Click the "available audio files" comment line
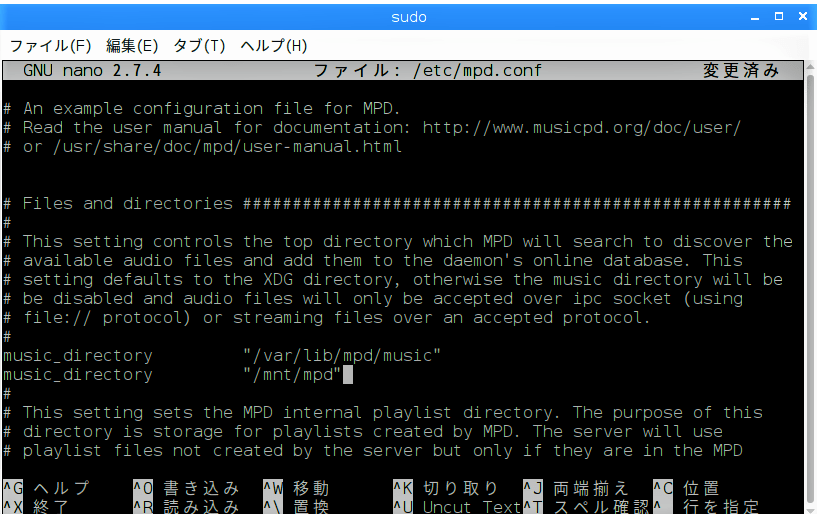This screenshot has height=518, width=817. coord(373,261)
